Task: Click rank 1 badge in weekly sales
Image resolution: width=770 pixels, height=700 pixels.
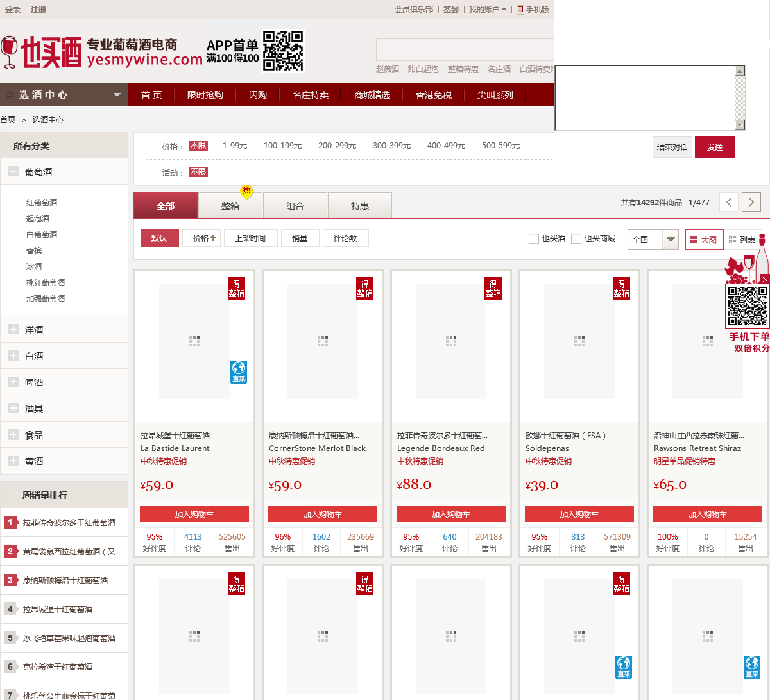Action: [10, 522]
